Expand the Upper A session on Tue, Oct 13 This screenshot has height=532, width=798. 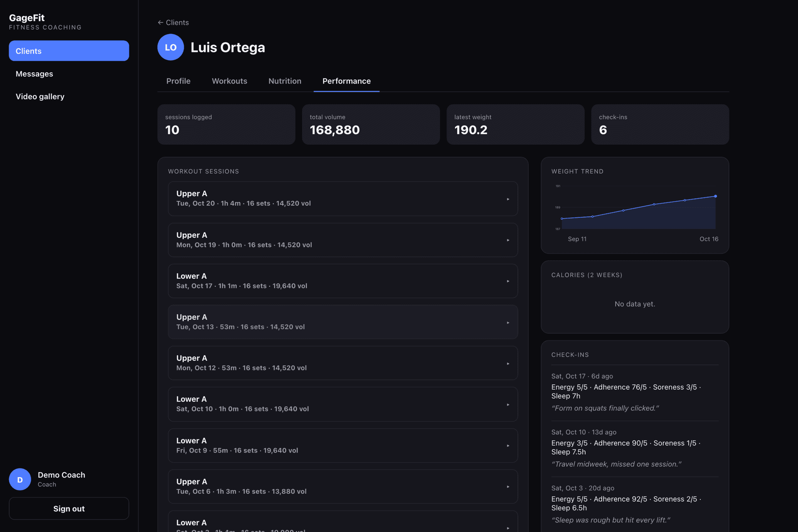tap(343, 322)
